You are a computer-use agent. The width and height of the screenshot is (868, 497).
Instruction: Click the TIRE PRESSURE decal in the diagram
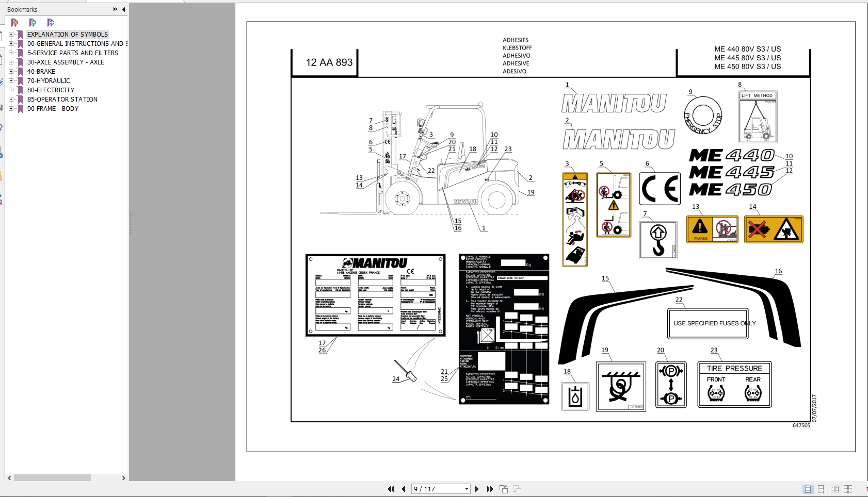coord(734,384)
